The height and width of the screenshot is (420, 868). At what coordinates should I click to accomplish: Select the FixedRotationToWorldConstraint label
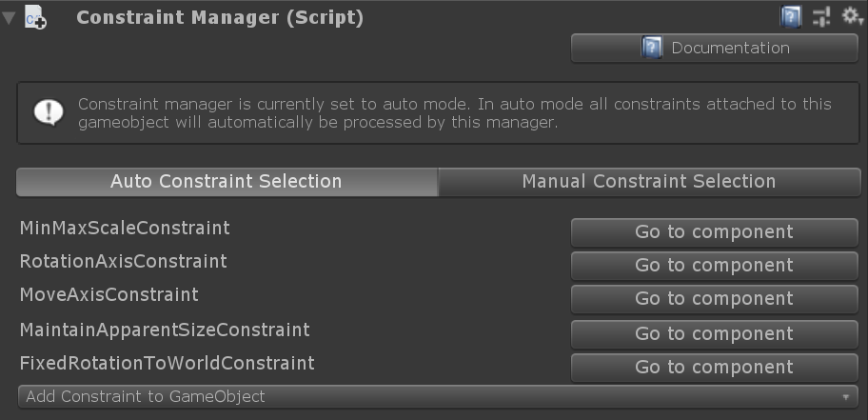167,363
